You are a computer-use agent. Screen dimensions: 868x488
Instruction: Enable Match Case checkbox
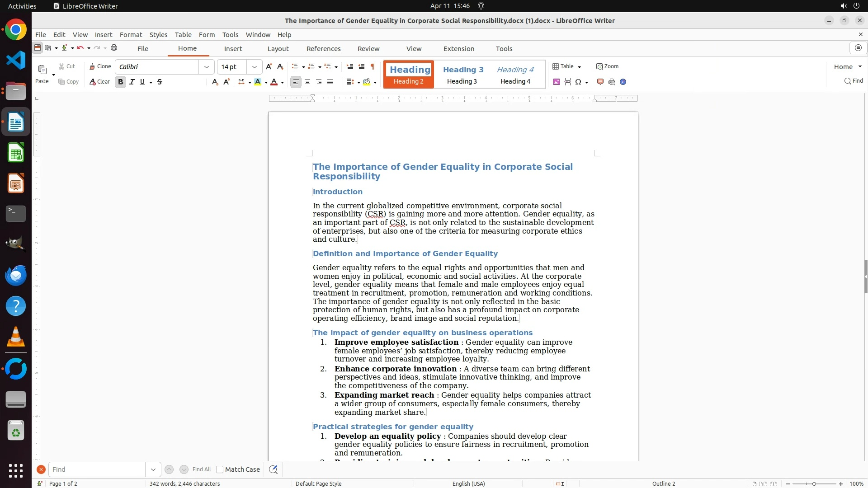coord(220,469)
